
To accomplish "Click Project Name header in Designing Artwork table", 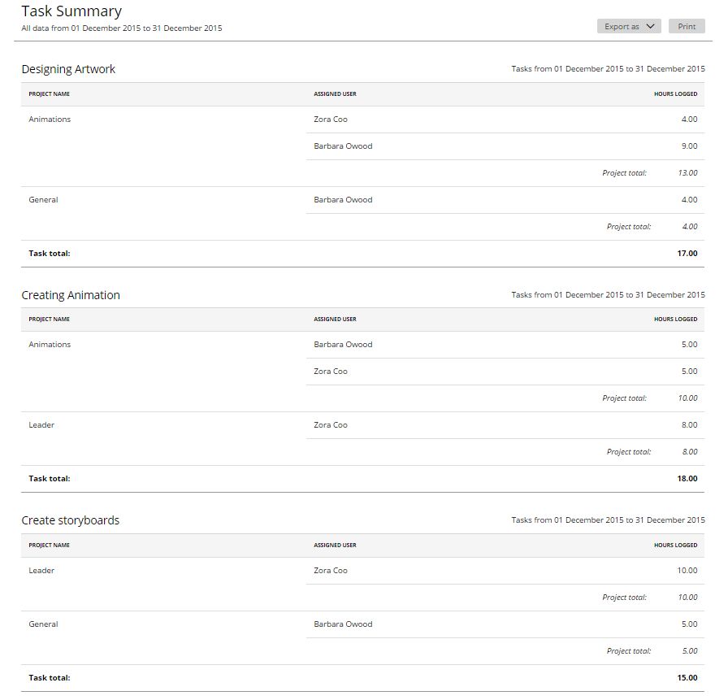I will (x=50, y=93).
